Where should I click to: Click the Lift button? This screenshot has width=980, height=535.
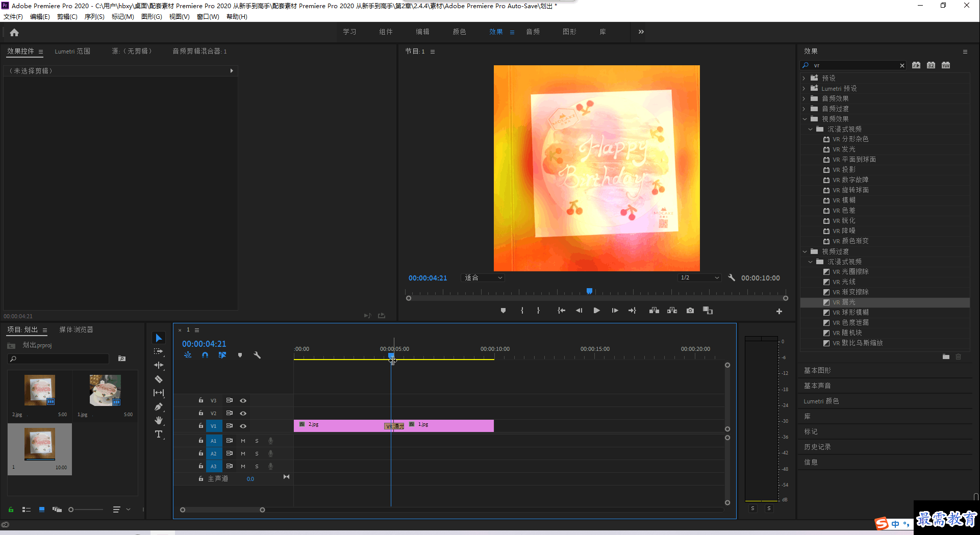654,311
